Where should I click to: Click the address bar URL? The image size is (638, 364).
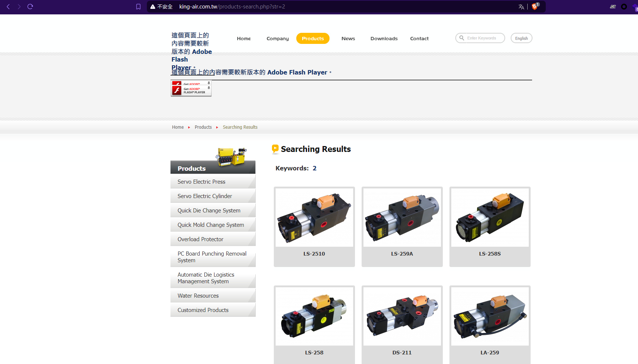coord(232,7)
